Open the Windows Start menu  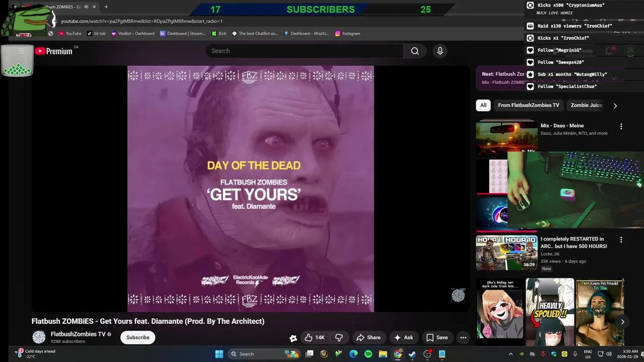pos(219,354)
